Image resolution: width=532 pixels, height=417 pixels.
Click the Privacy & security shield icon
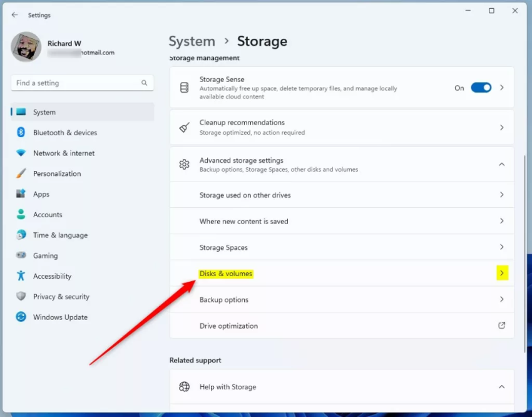21,297
